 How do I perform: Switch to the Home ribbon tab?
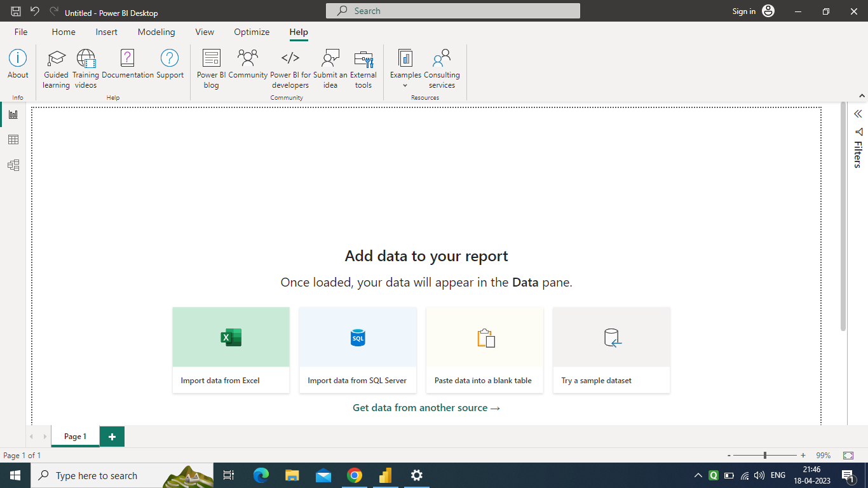pyautogui.click(x=64, y=32)
